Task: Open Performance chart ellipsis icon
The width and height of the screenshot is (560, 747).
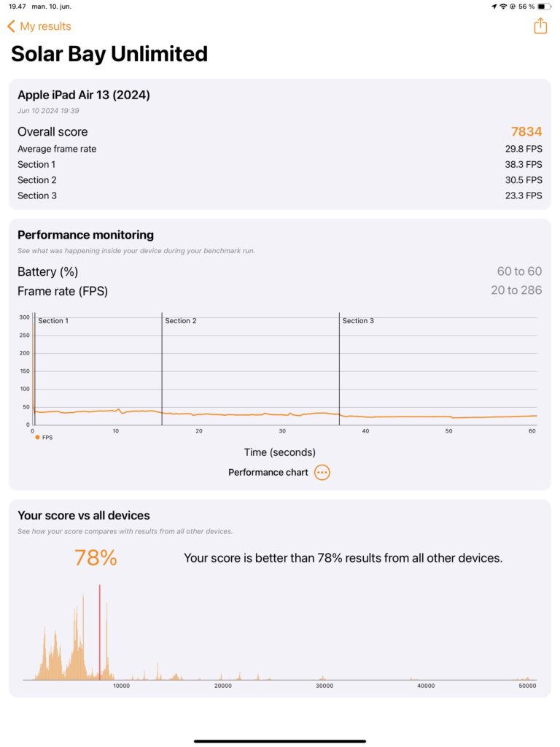Action: click(322, 472)
